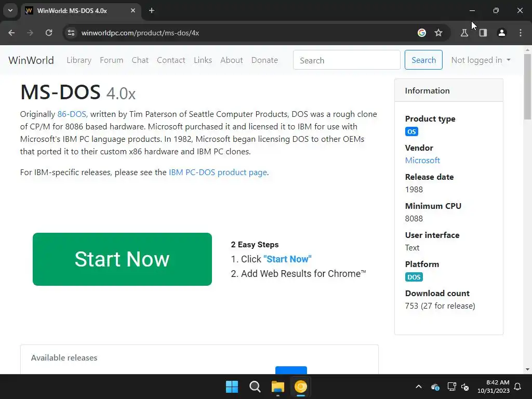Click the Search button
The height and width of the screenshot is (399, 532).
[x=423, y=60]
